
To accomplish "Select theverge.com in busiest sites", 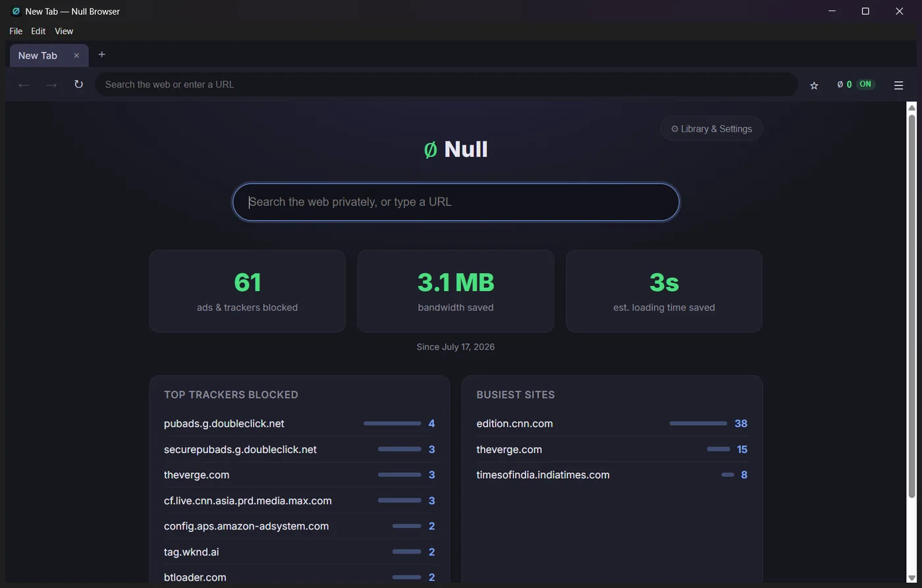I will pos(612,449).
